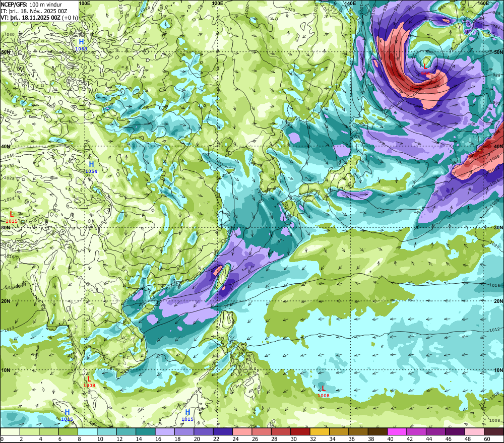Select the green 6–8 legend swatch
This screenshot has height=443, width=504.
point(68,431)
